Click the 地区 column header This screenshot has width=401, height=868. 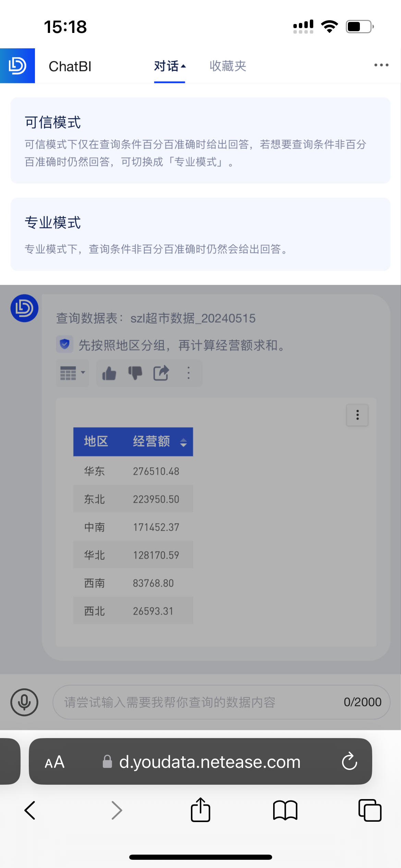96,442
